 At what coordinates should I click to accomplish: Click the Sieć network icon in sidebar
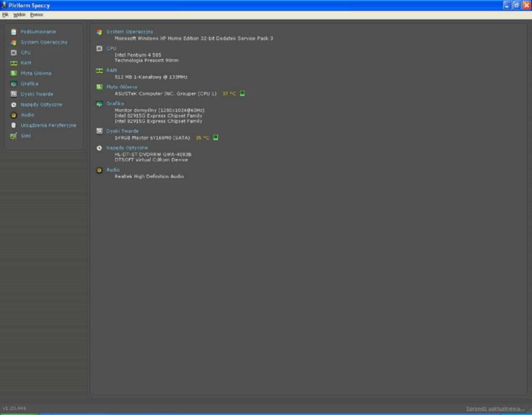click(14, 136)
